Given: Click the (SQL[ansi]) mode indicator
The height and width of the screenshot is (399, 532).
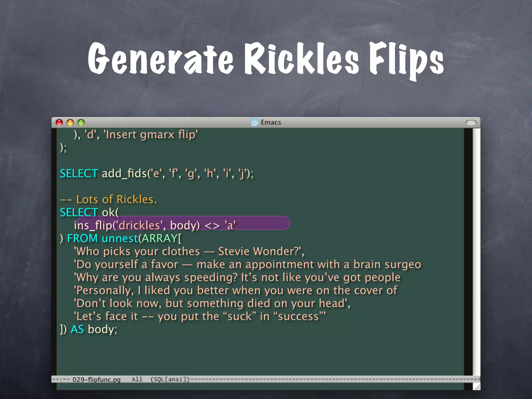Looking at the screenshot, I should [170, 379].
